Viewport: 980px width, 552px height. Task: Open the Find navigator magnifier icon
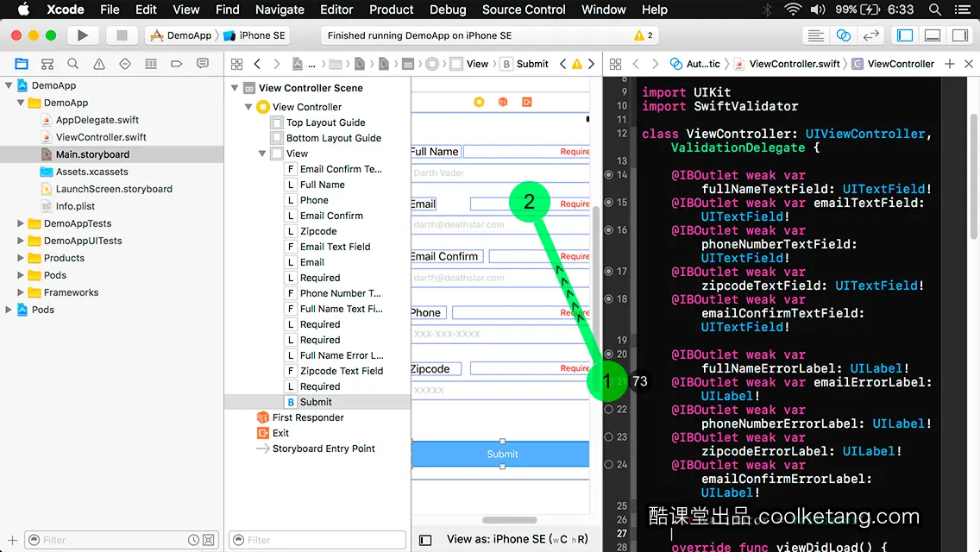click(73, 64)
